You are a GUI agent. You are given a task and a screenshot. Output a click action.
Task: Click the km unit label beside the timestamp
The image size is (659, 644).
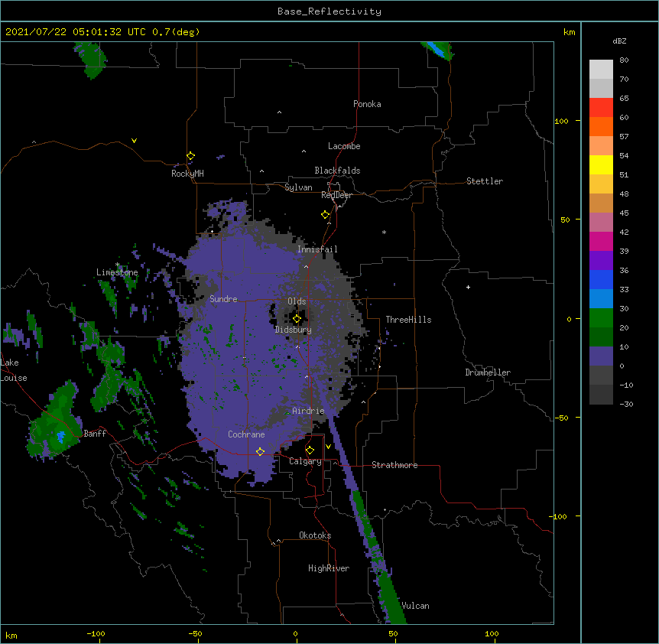(569, 32)
